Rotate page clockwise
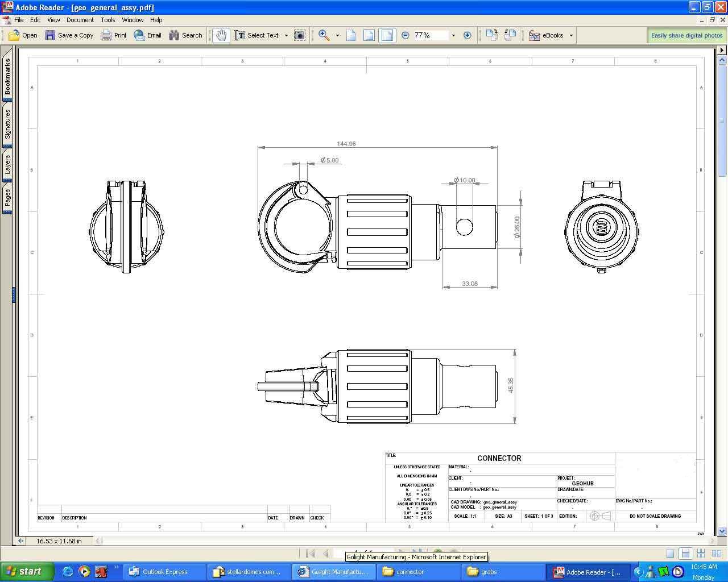Image resolution: width=728 pixels, height=582 pixels. (x=492, y=35)
